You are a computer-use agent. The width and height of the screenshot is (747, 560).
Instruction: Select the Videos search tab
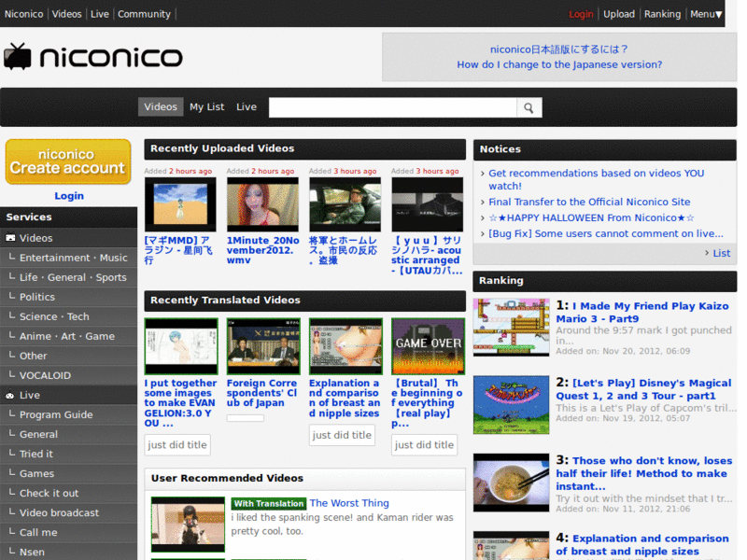click(x=161, y=107)
